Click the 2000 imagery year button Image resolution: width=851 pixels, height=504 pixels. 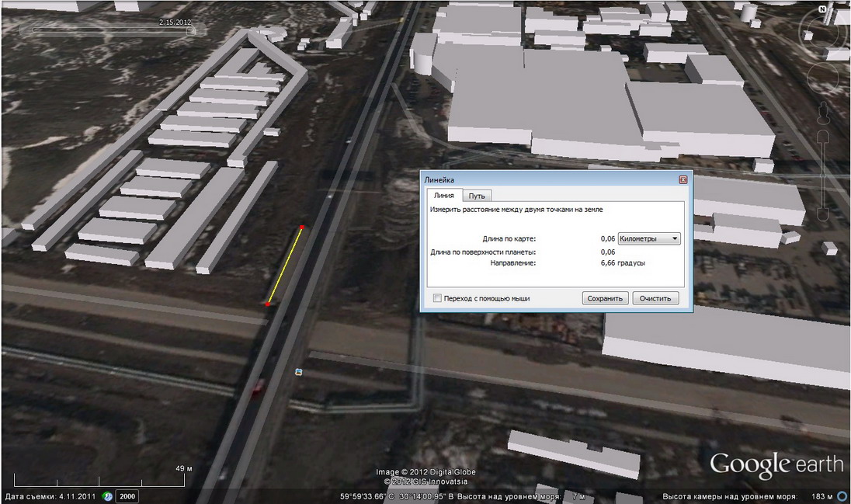tap(127, 495)
